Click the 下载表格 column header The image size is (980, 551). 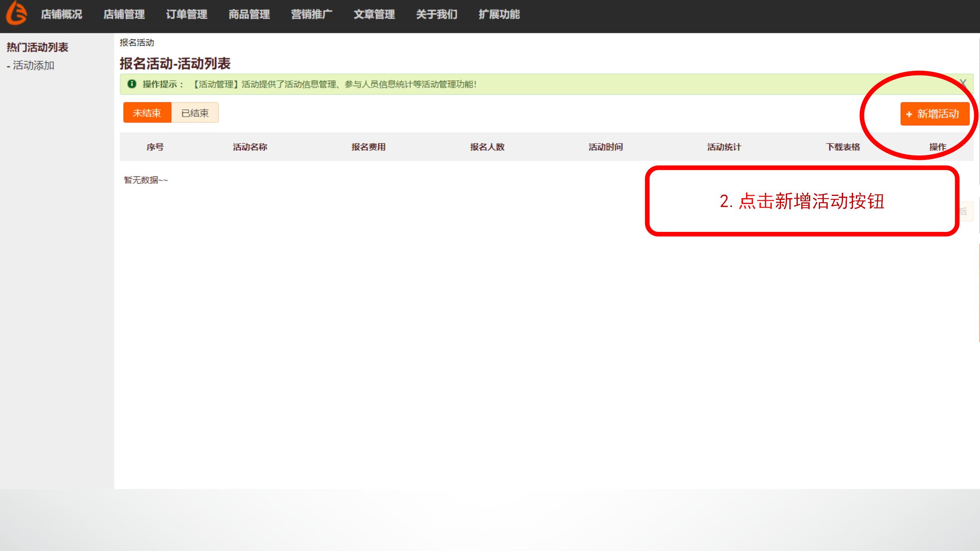843,147
